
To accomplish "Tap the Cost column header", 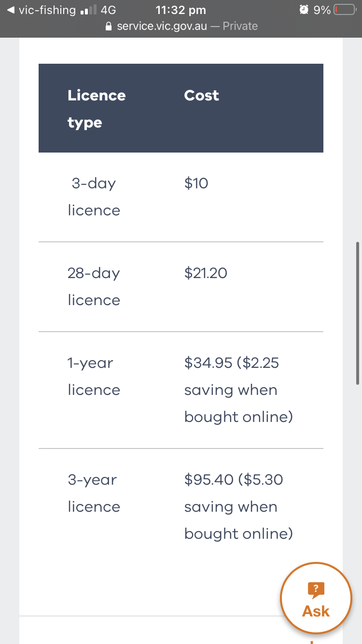I will tap(201, 95).
